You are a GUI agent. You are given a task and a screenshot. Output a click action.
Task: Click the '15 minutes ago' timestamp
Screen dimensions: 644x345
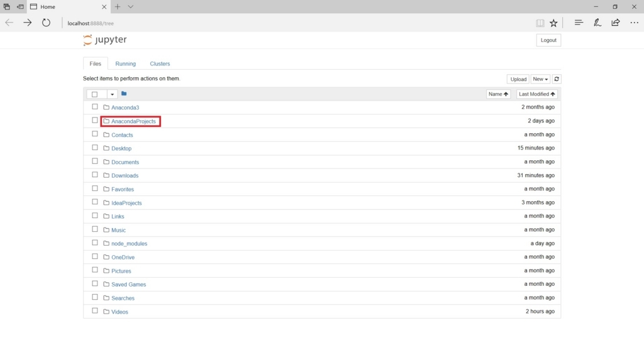pos(536,148)
